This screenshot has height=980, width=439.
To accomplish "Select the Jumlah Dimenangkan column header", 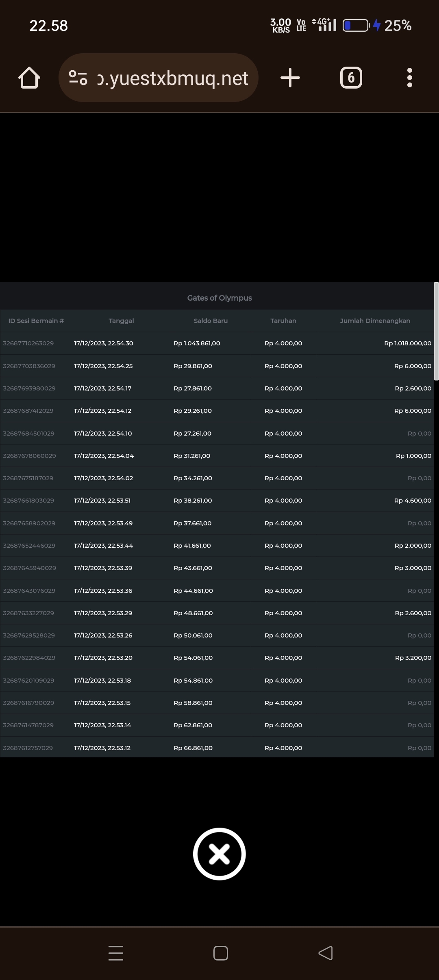I will (375, 321).
